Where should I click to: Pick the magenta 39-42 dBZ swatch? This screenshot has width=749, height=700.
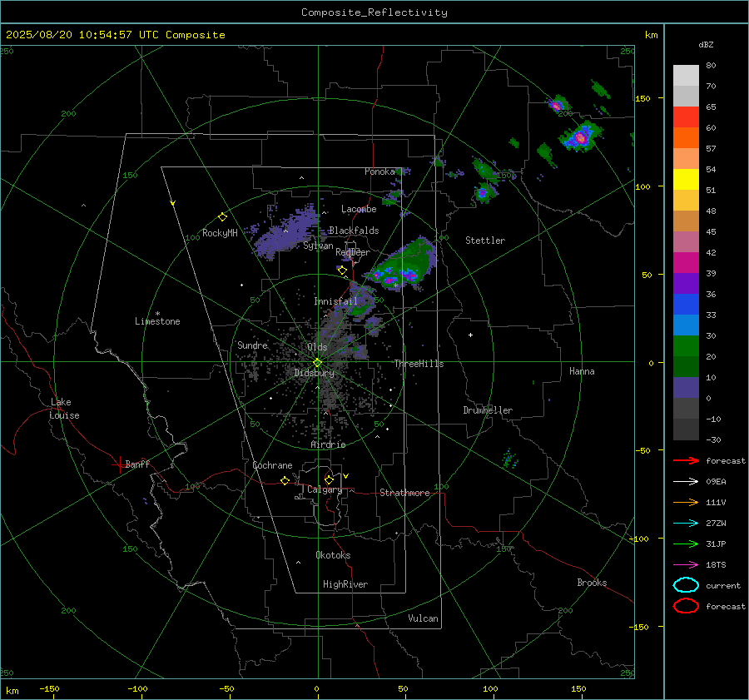coord(686,263)
